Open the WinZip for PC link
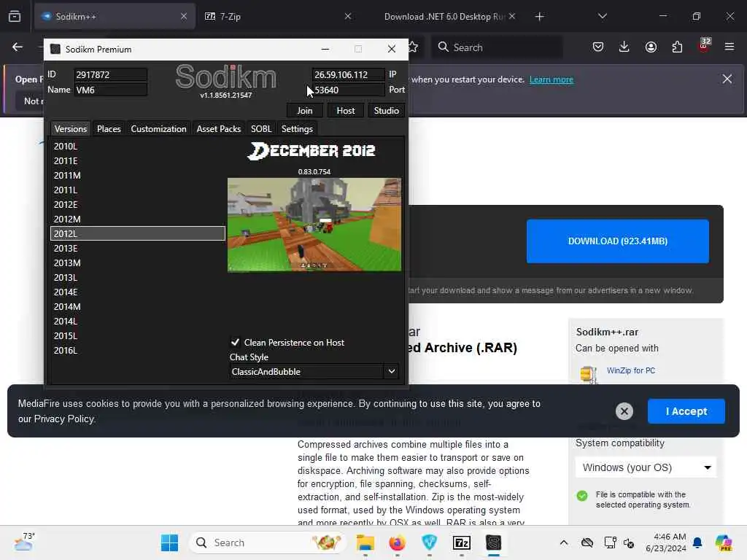 [631, 370]
